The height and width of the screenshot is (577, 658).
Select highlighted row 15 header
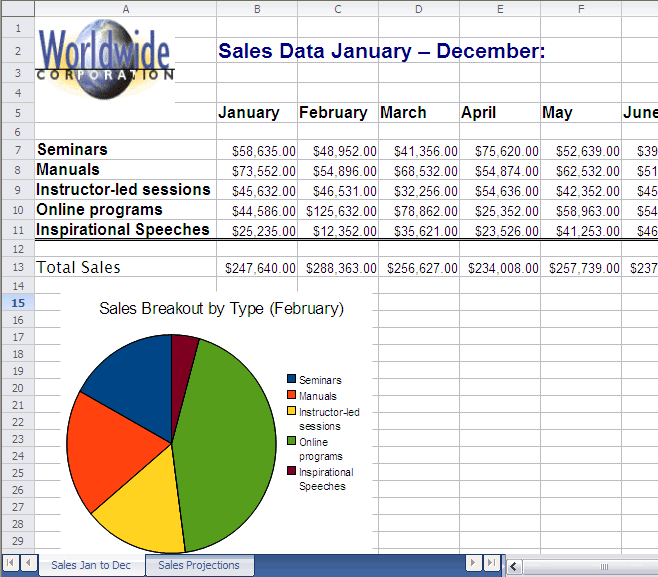[18, 303]
